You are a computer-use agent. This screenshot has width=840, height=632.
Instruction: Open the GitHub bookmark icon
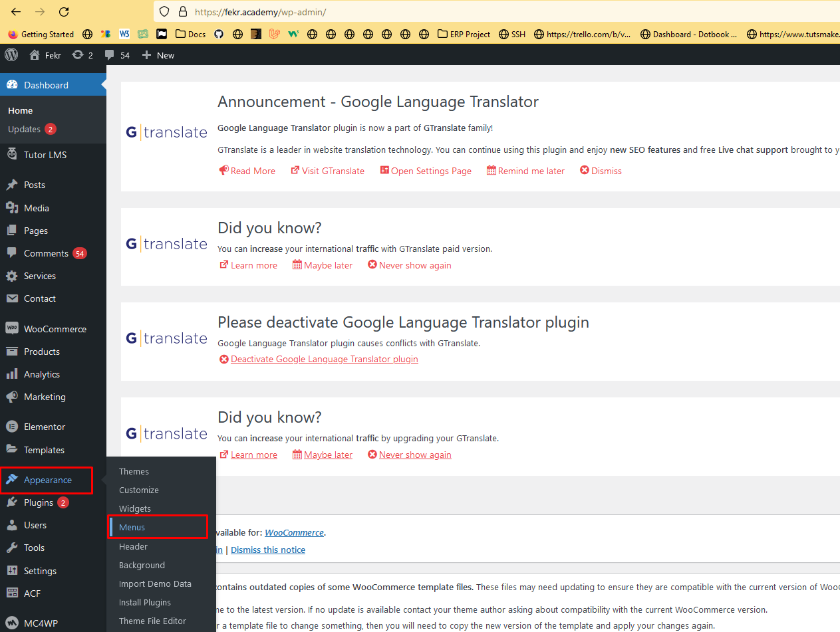tap(219, 35)
